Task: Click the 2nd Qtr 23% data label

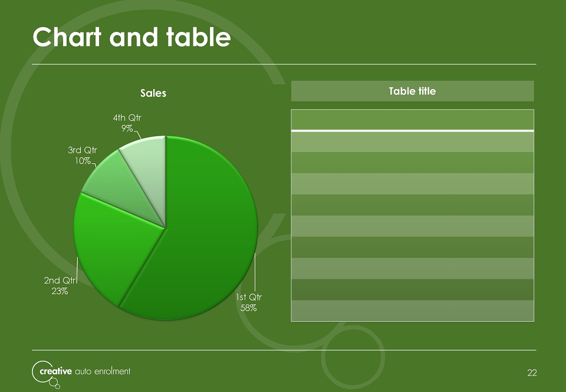Action: pos(60,285)
